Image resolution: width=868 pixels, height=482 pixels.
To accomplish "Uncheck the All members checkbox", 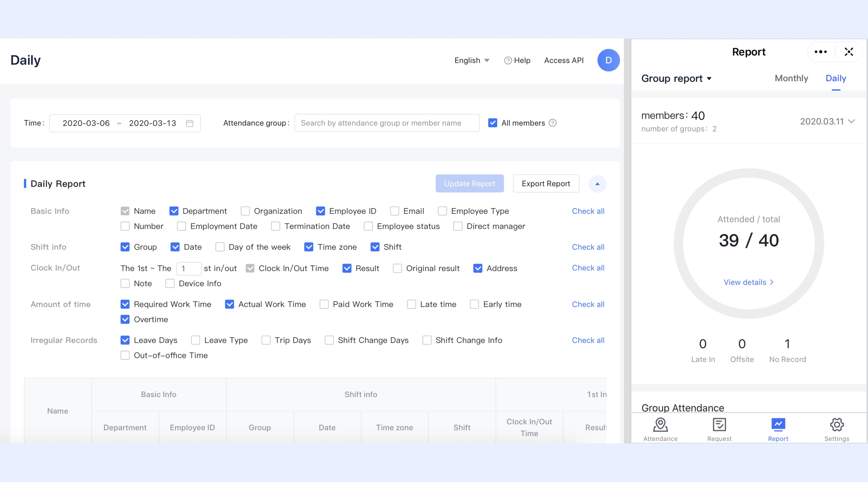I will 493,123.
